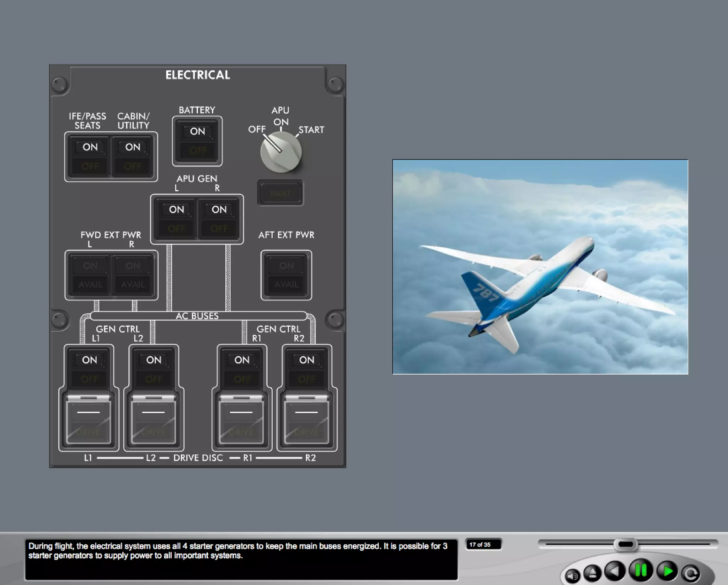Click the ELECTRICAL panel title
The height and width of the screenshot is (585, 728).
[x=198, y=75]
